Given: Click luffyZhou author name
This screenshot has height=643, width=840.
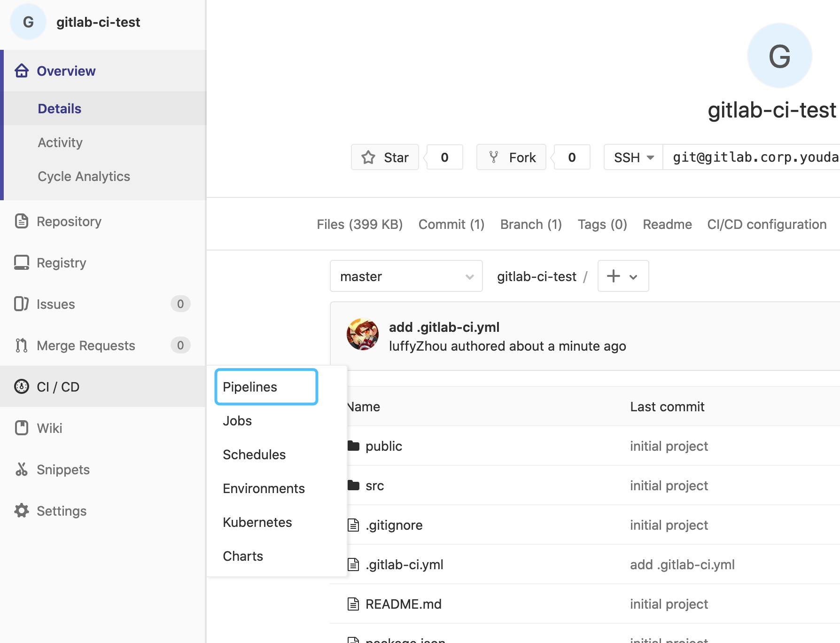Looking at the screenshot, I should (418, 346).
